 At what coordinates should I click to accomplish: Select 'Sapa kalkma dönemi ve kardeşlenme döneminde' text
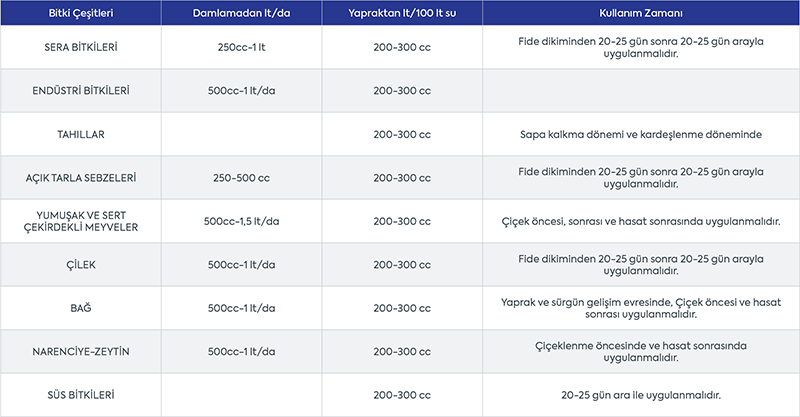[641, 134]
